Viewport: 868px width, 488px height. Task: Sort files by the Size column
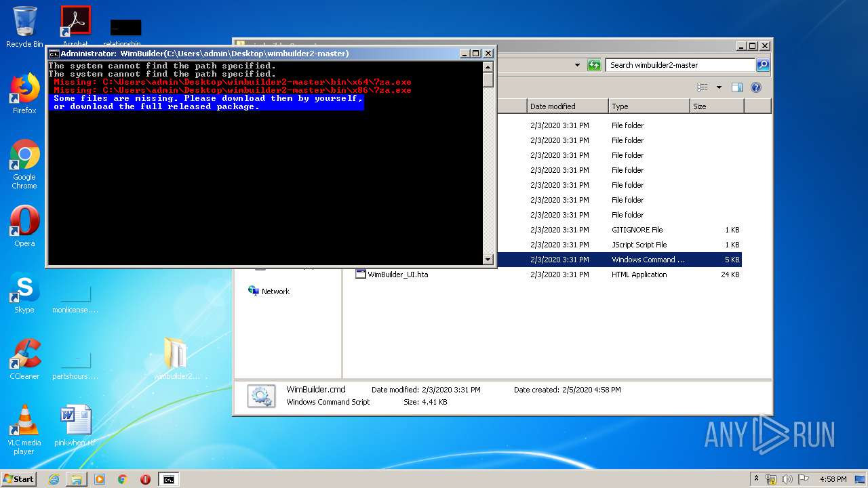[x=717, y=106]
